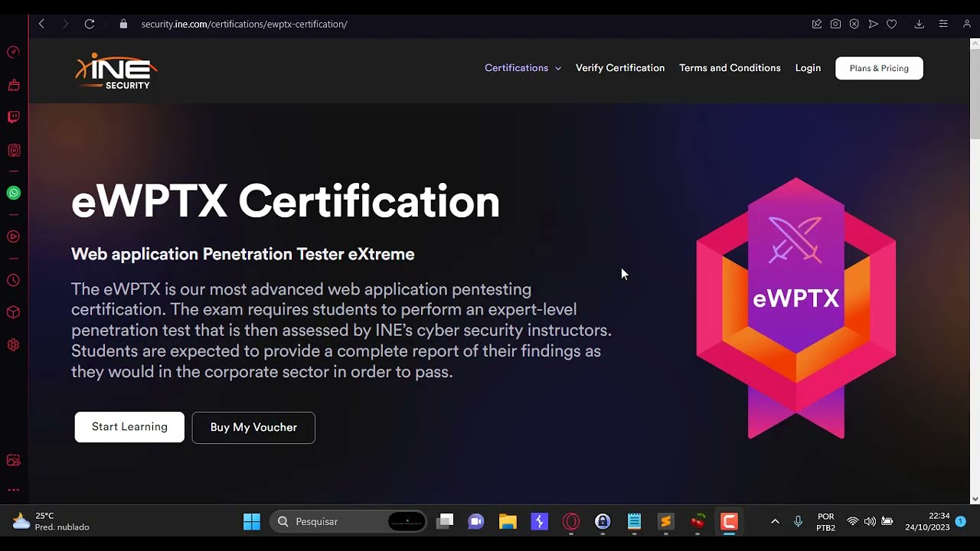Click the 'eWPTX Certification' heading
Screen dimensions: 980x551
coord(286,202)
